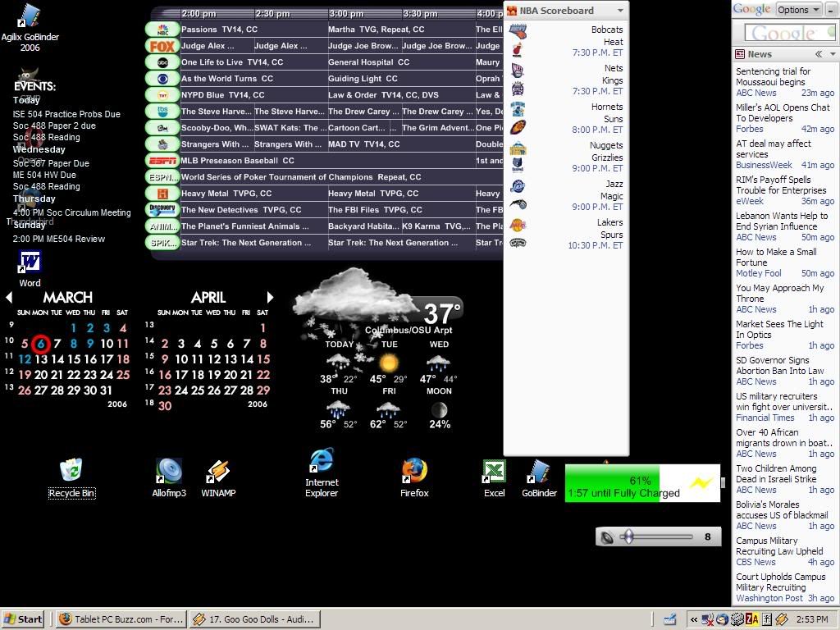The height and width of the screenshot is (630, 840).
Task: Open 'SD Governor Signs Abortion Ban Into Law'
Action: pyautogui.click(x=780, y=365)
